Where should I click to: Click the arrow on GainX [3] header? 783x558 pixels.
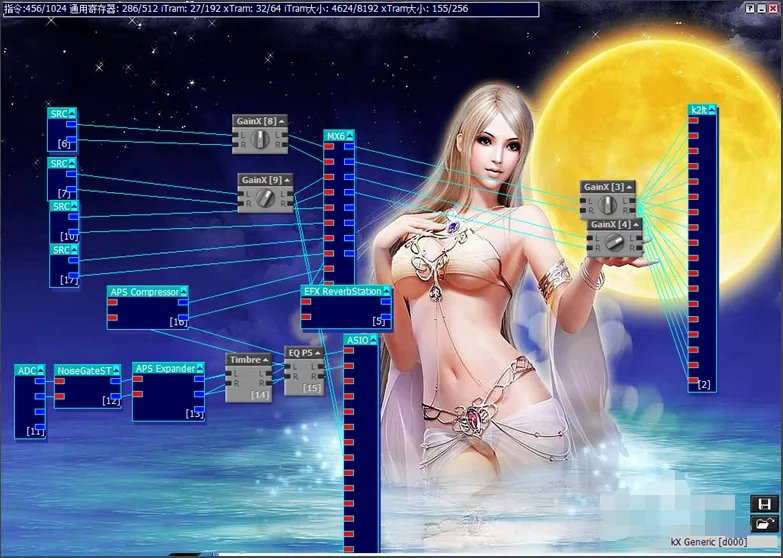pos(629,187)
